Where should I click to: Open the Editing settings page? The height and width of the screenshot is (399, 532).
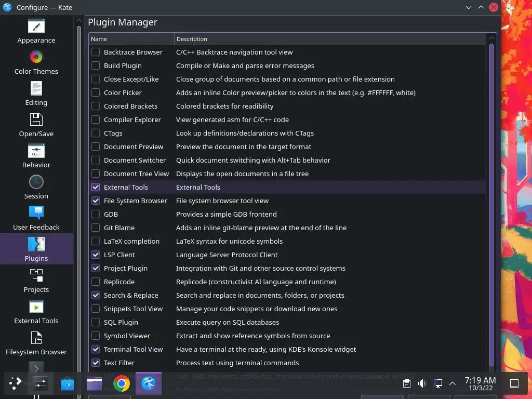[36, 94]
